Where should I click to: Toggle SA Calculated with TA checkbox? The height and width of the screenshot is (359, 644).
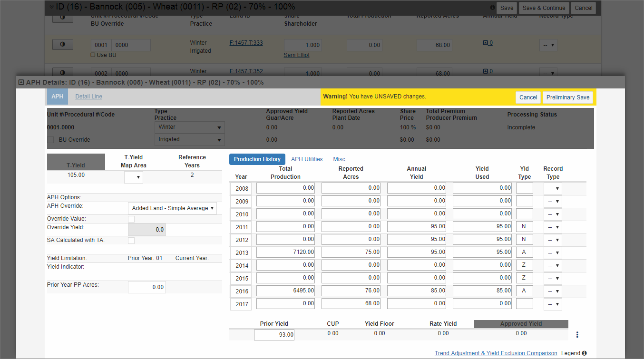click(131, 241)
